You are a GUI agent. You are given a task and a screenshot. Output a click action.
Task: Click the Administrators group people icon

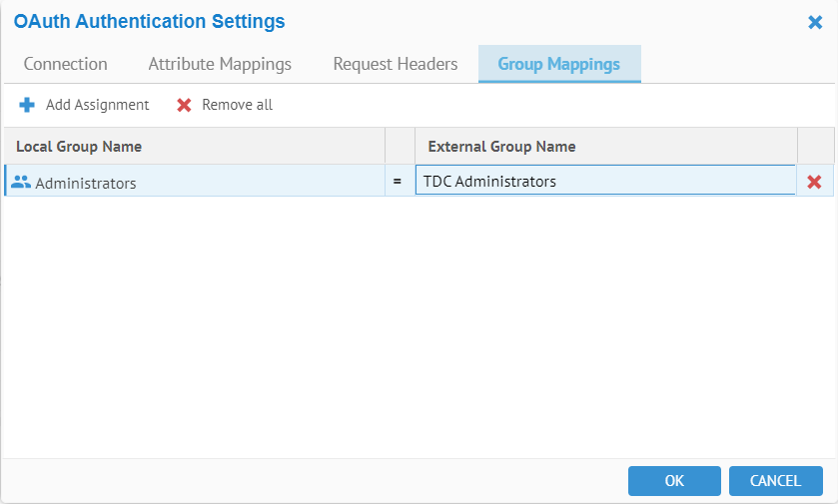[21, 182]
